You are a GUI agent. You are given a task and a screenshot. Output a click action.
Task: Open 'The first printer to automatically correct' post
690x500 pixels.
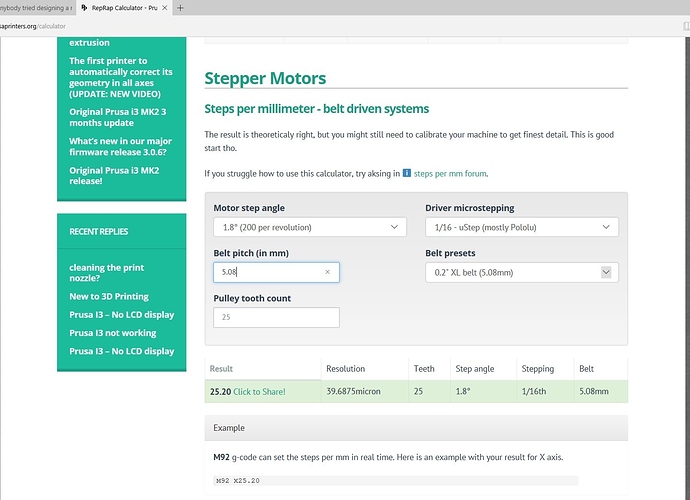[121, 77]
